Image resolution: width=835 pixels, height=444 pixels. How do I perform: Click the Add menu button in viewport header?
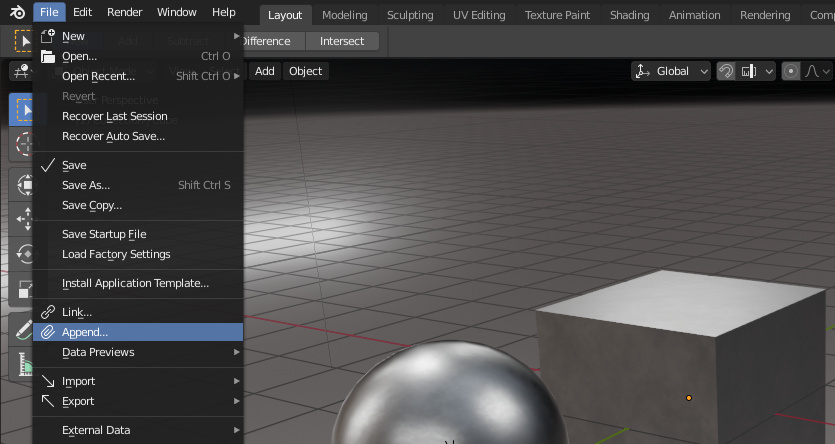point(264,71)
